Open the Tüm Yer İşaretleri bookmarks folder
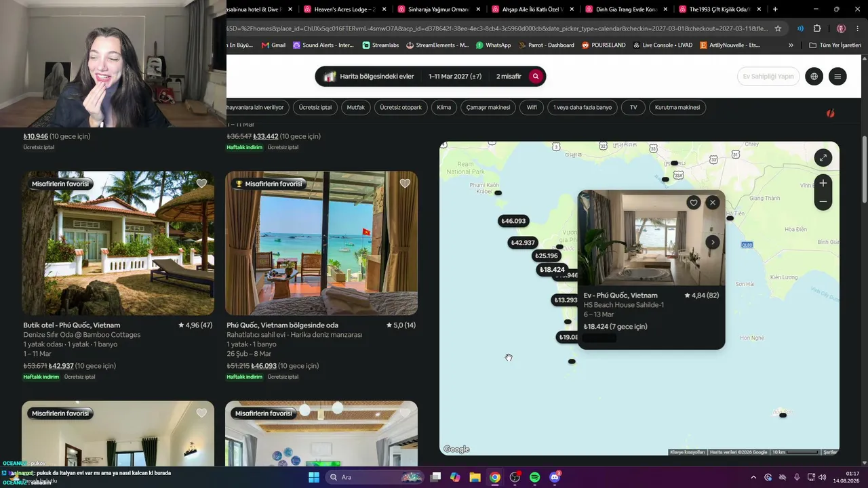The width and height of the screenshot is (868, 488). click(835, 45)
